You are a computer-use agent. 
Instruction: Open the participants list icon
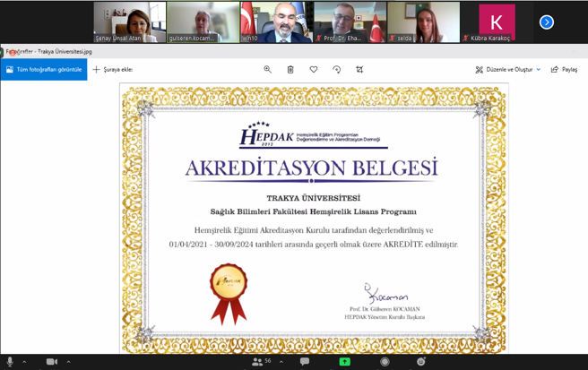tap(258, 362)
